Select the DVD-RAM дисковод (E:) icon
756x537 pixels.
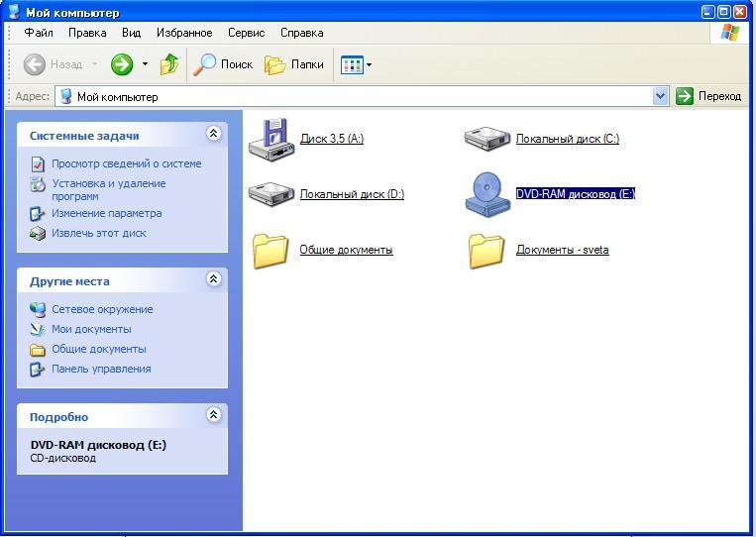tap(486, 194)
